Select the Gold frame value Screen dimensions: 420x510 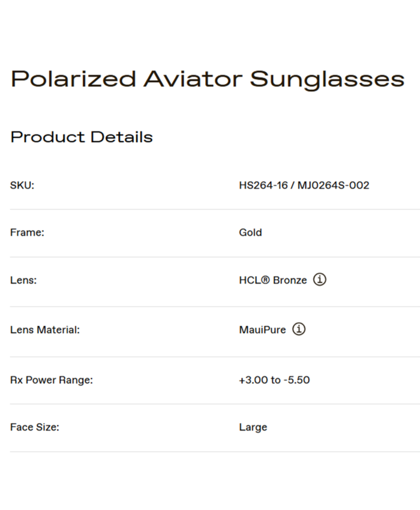(250, 232)
